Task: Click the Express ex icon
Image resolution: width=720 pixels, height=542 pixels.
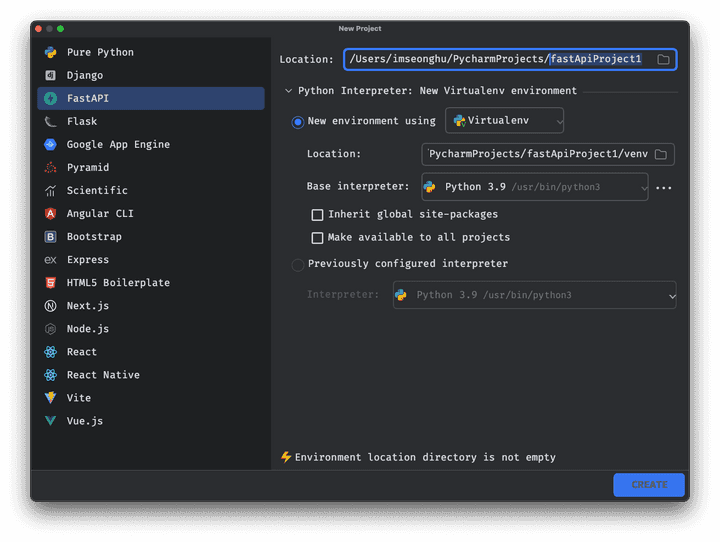Action: 51,260
